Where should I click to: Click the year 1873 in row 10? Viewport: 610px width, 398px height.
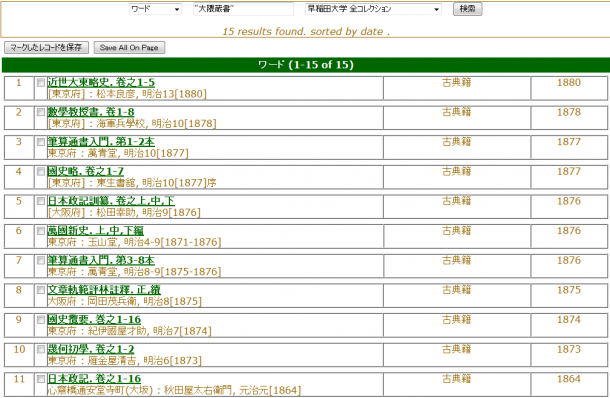point(569,349)
